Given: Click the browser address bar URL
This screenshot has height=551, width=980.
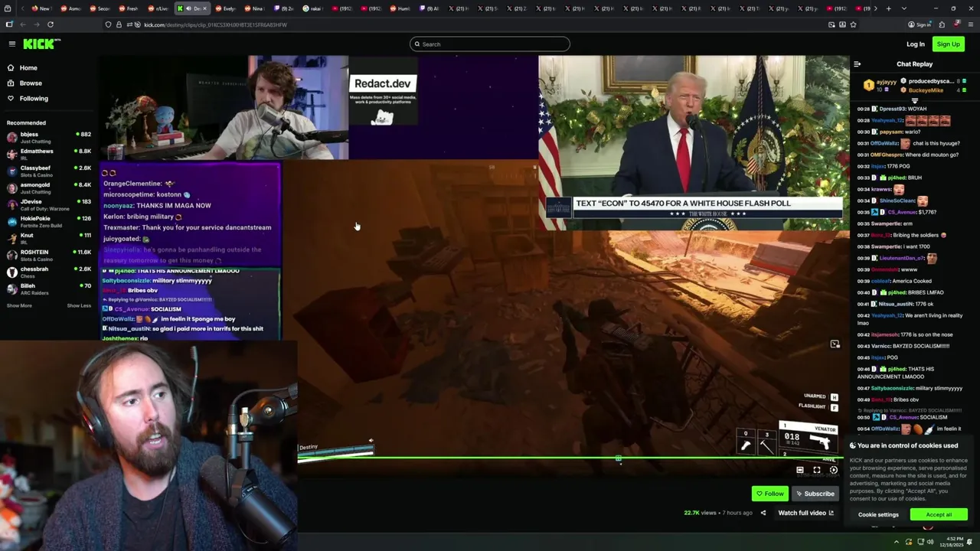Looking at the screenshot, I should click(215, 24).
